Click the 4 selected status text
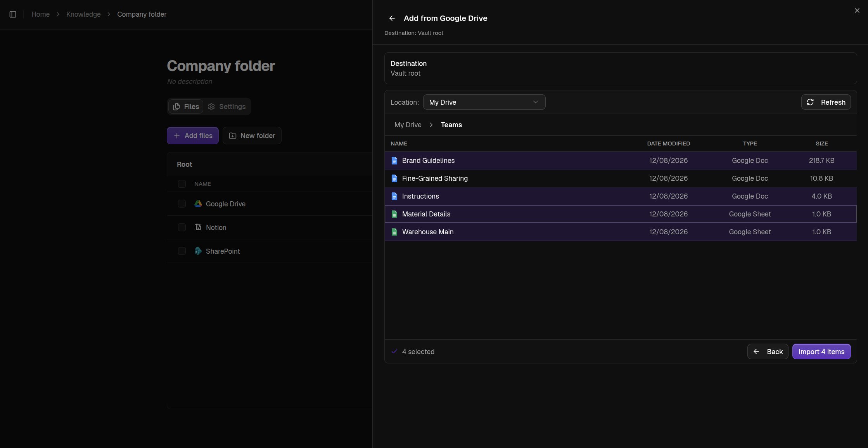This screenshot has height=448, width=868. coord(418,352)
